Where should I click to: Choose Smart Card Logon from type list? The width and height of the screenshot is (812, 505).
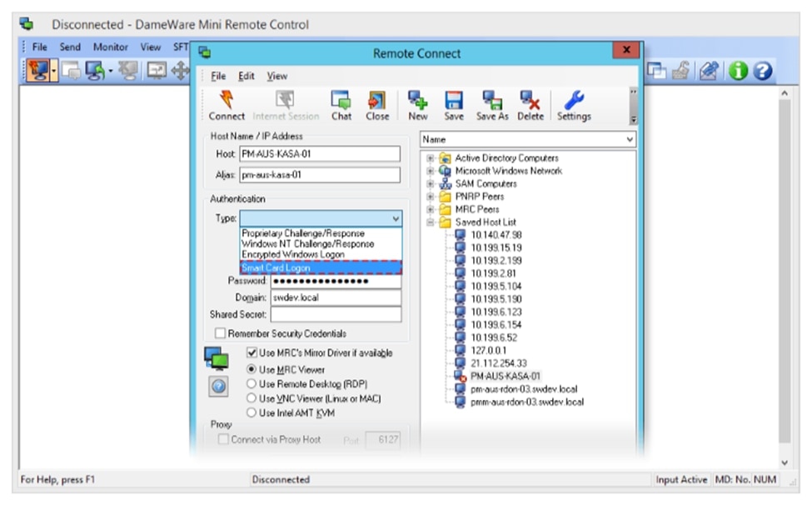tap(321, 267)
